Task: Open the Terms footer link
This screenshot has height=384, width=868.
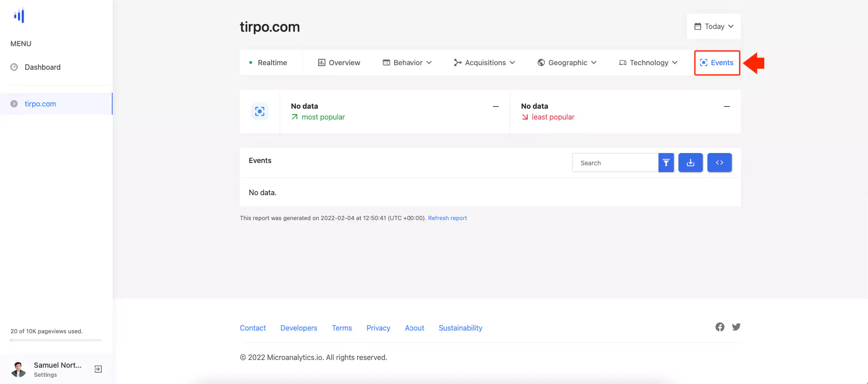Action: coord(342,328)
